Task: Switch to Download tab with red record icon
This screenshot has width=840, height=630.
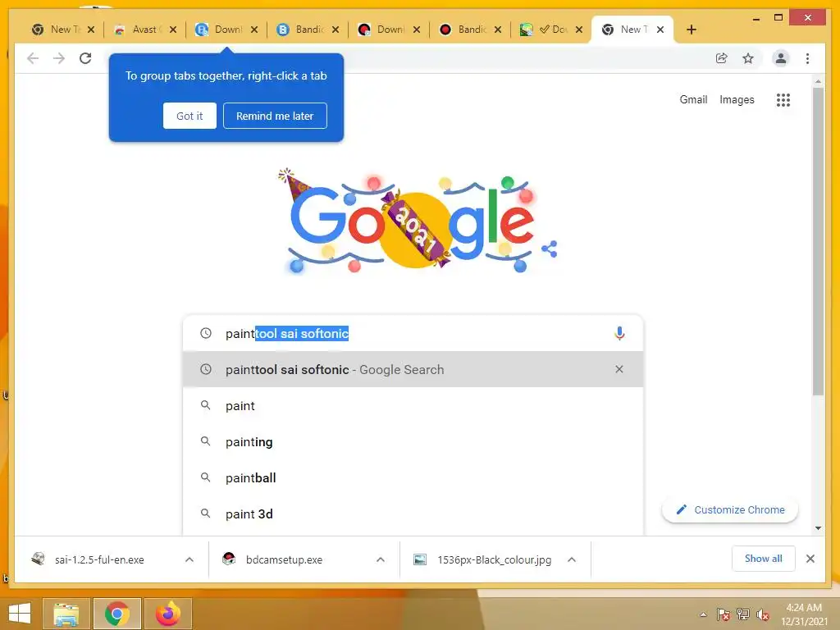Action: tap(381, 30)
